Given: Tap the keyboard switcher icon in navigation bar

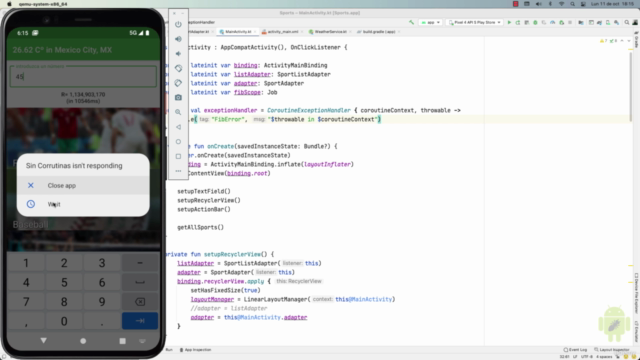Looking at the screenshot, I should [x=142, y=341].
